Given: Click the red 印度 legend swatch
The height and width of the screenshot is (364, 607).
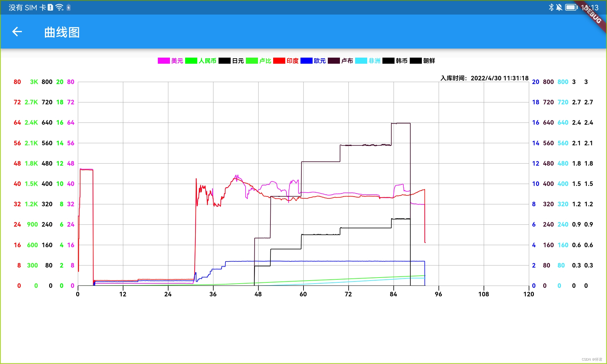Looking at the screenshot, I should point(279,61).
